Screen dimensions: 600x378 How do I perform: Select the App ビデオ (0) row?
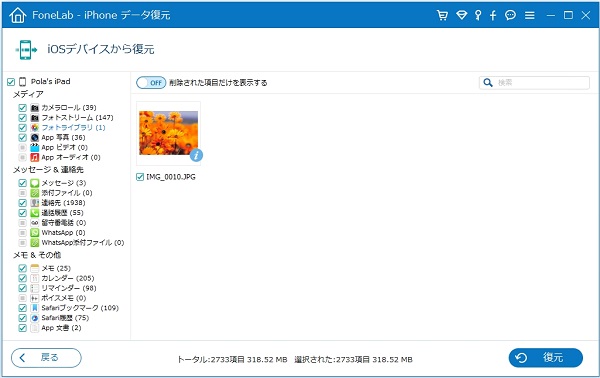pos(53,147)
